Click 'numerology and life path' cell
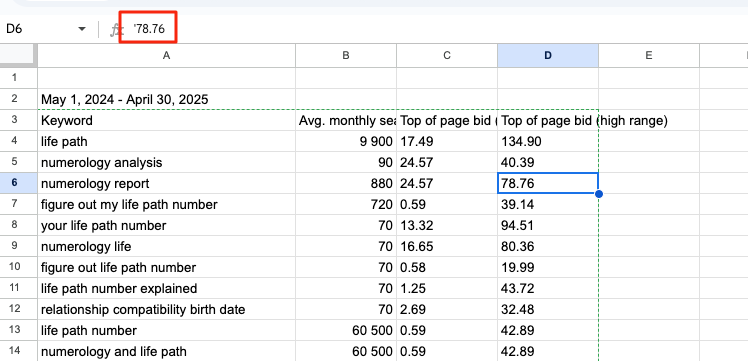Viewport: 748px width, 361px height. (x=166, y=351)
